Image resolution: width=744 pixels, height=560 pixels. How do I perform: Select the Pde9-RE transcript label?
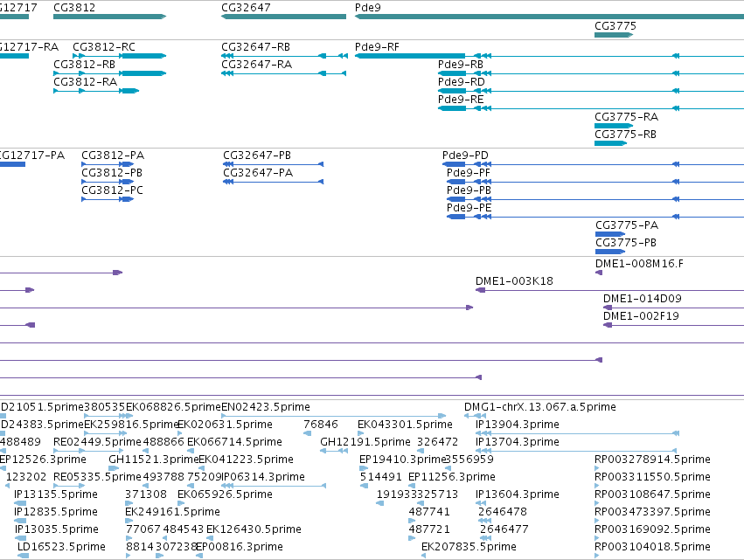tap(461, 100)
